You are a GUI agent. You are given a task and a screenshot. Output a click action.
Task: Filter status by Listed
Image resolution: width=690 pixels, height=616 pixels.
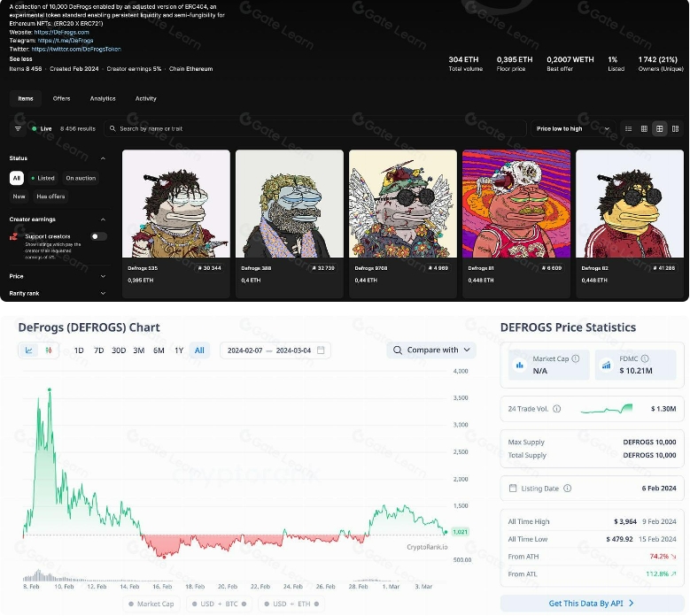point(43,178)
